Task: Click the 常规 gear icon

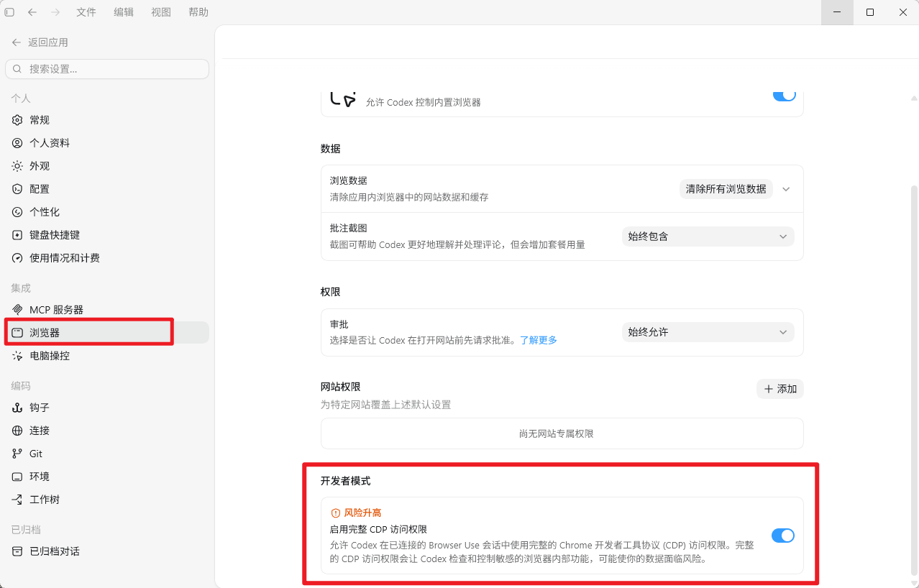Action: [x=17, y=120]
